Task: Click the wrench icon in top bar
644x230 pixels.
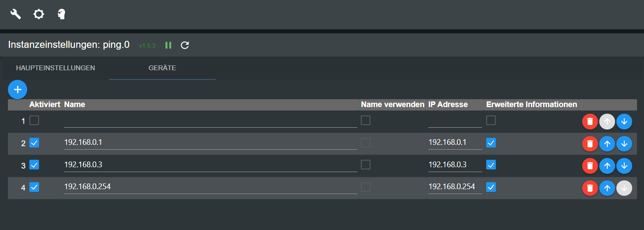Action: point(16,14)
